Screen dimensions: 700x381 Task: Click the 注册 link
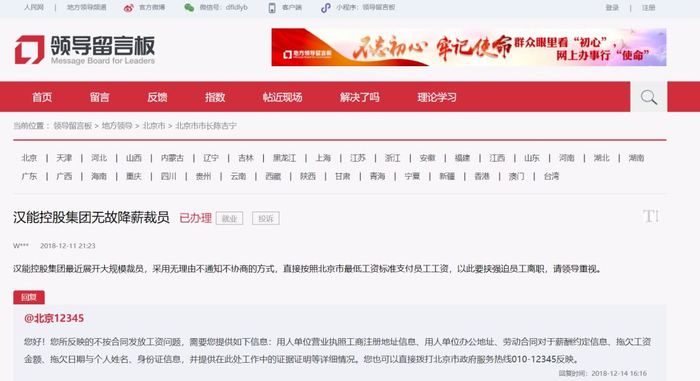tap(648, 8)
